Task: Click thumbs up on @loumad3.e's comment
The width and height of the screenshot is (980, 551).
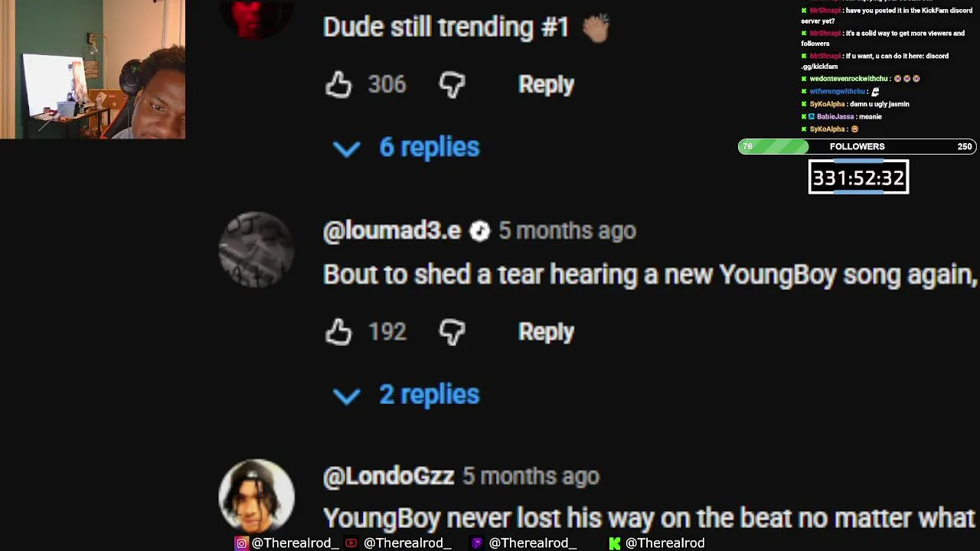Action: tap(338, 331)
